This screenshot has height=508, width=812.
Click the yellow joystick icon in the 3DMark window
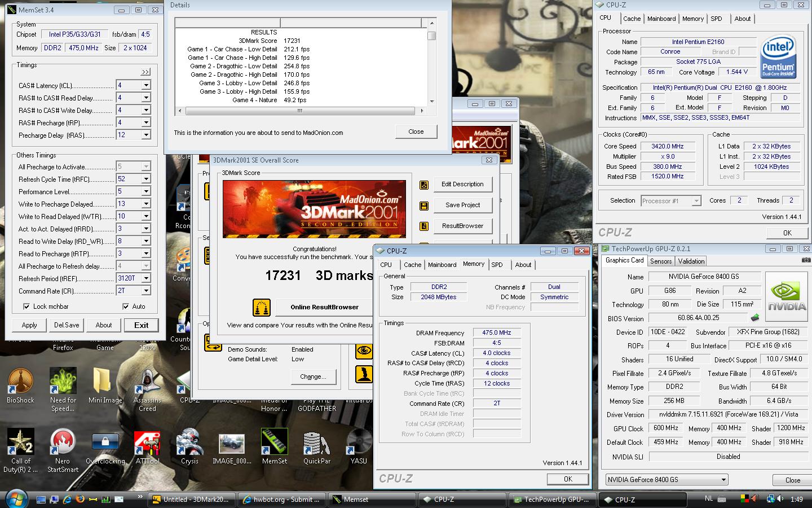pyautogui.click(x=364, y=374)
